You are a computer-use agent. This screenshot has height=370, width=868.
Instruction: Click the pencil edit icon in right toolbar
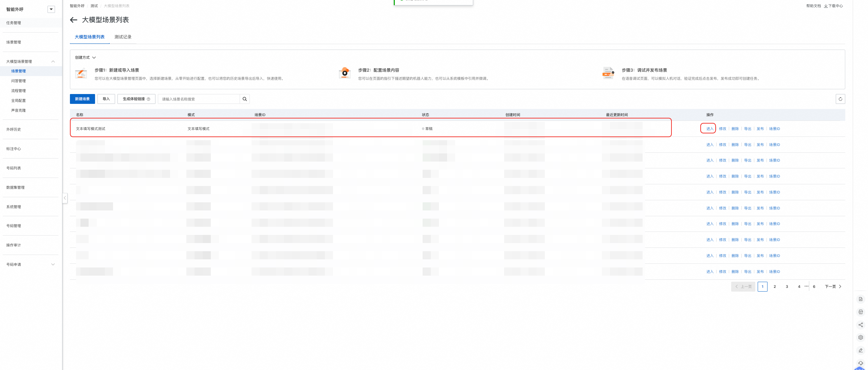[x=861, y=350]
